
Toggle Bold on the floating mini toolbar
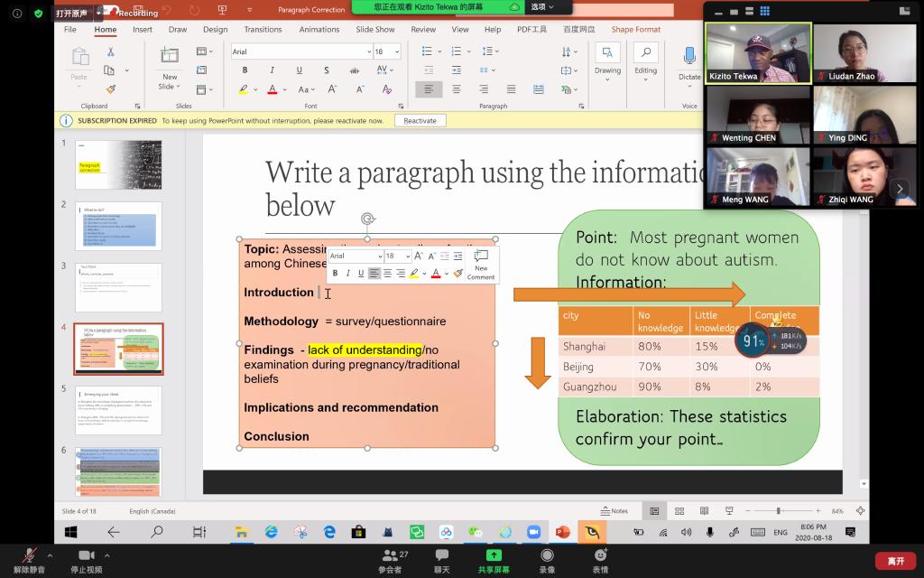(335, 273)
